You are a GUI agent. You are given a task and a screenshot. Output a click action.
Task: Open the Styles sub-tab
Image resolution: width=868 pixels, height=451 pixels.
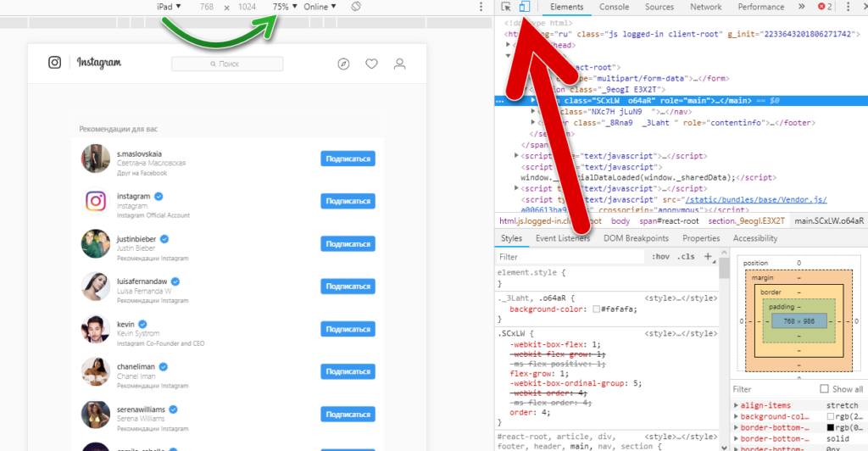pyautogui.click(x=511, y=238)
